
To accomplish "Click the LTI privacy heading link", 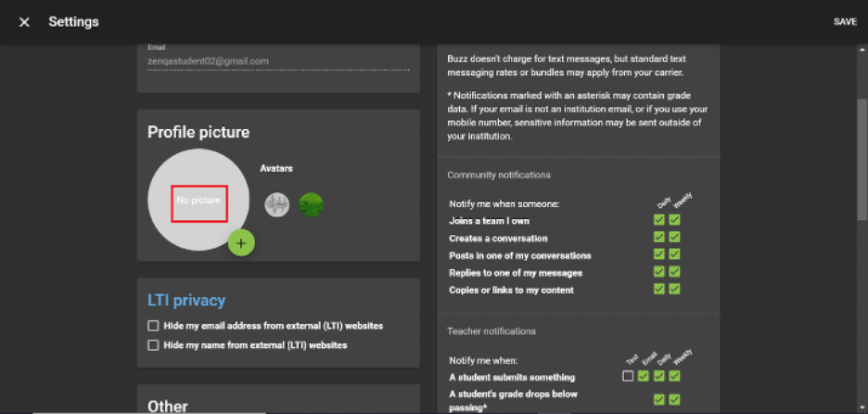I will pos(186,301).
